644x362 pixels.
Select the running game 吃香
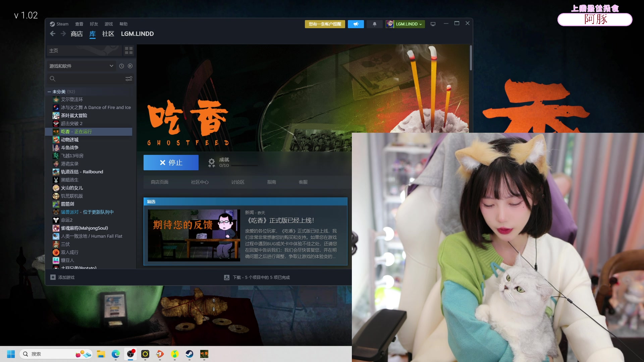click(x=89, y=132)
